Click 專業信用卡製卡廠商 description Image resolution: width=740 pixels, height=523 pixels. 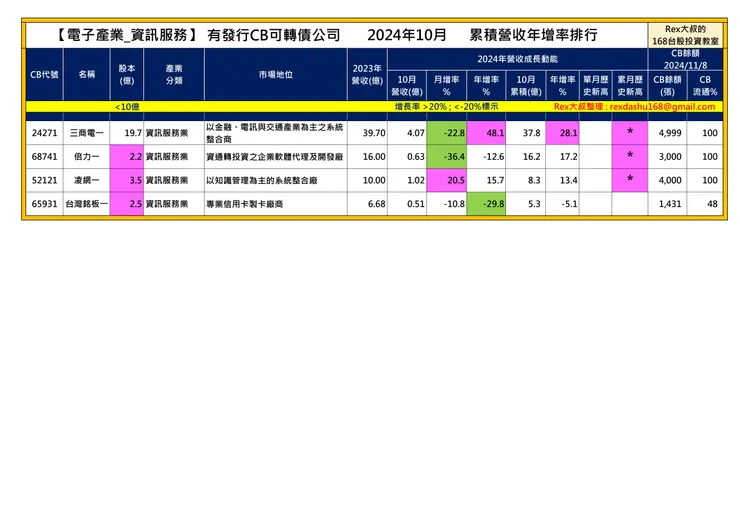244,204
